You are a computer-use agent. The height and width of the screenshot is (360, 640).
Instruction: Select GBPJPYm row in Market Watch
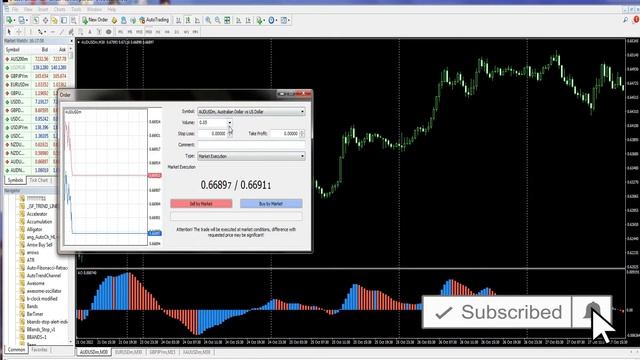37,76
